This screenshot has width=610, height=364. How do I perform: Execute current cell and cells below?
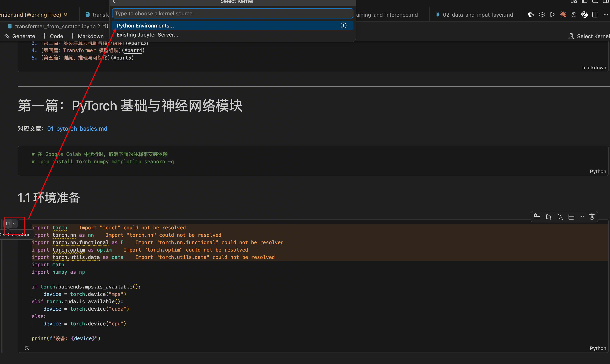pos(560,217)
